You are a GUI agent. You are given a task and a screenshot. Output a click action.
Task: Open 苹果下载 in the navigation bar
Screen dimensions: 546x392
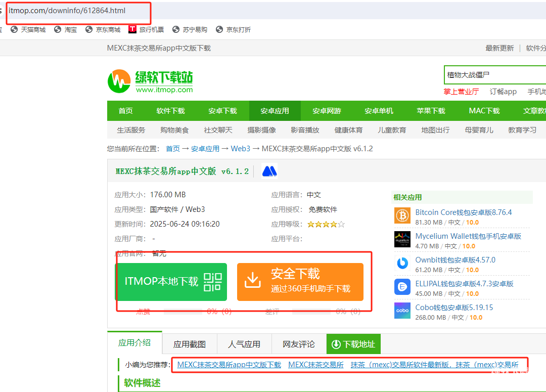[431, 111]
